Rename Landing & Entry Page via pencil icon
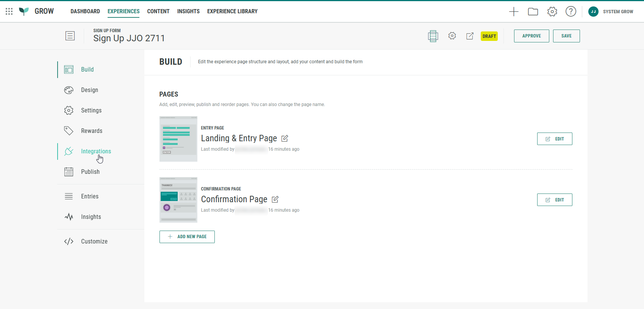The image size is (644, 309). click(285, 139)
